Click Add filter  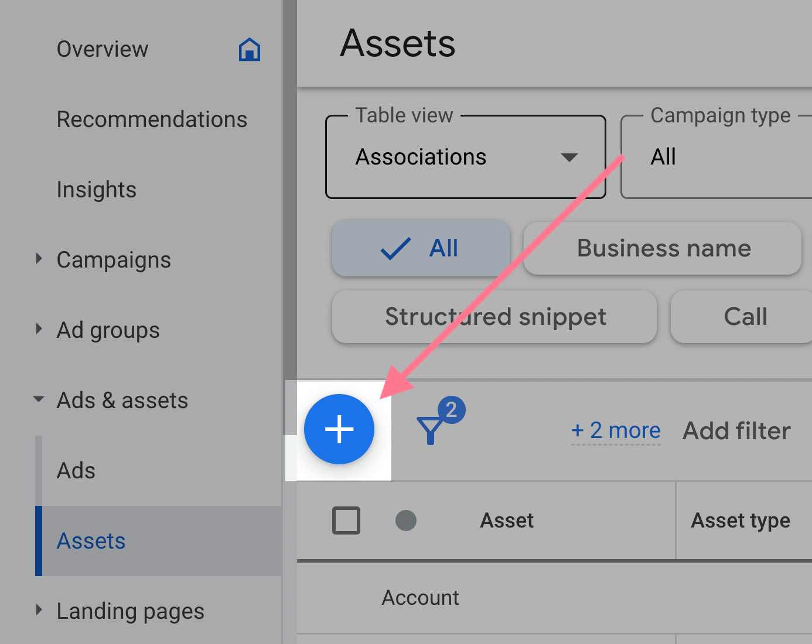pos(736,430)
